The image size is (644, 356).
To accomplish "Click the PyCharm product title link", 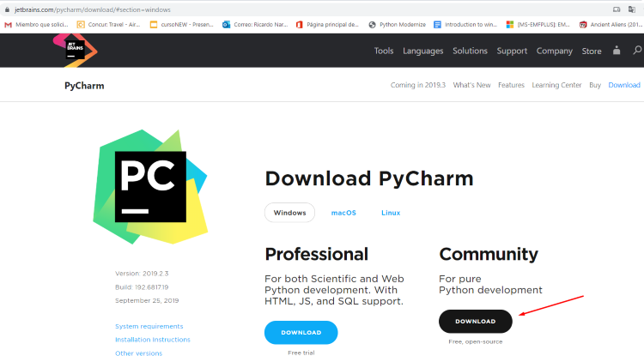I will pos(84,86).
